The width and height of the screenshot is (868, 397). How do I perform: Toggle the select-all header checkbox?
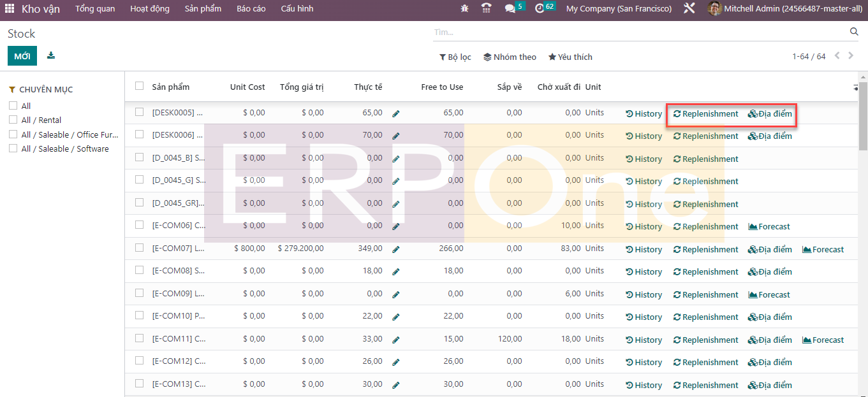pyautogui.click(x=139, y=86)
